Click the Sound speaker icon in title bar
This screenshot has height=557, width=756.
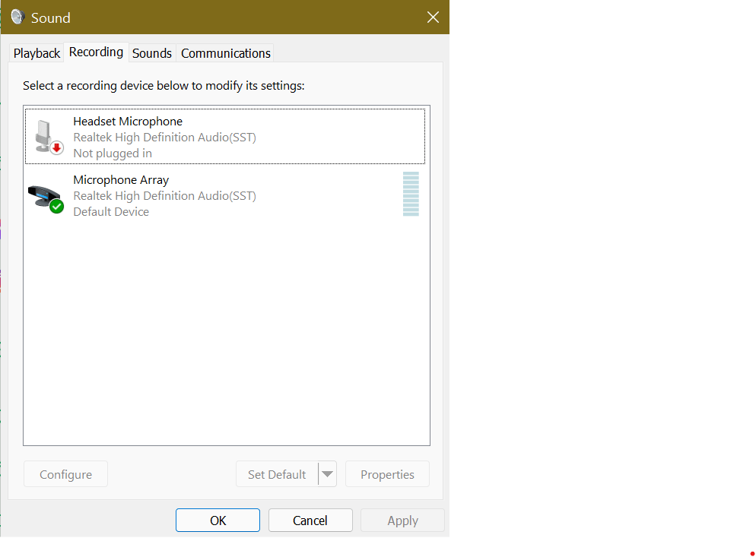pyautogui.click(x=17, y=17)
